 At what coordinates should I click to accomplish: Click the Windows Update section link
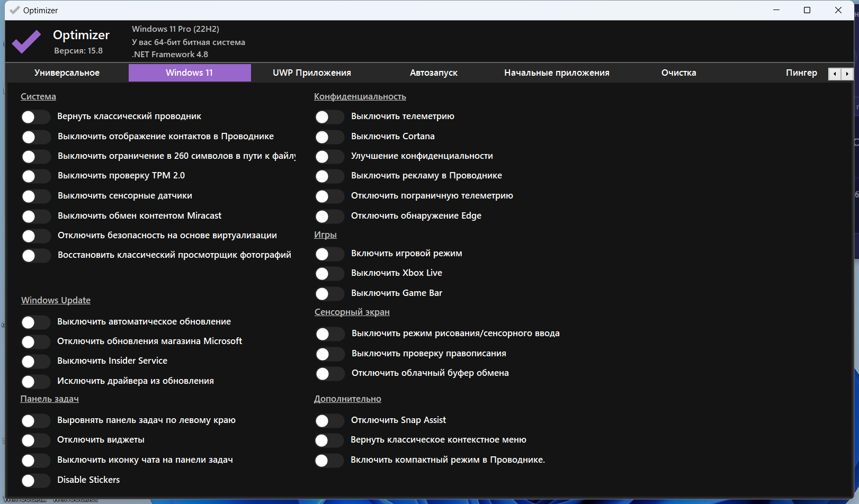56,300
